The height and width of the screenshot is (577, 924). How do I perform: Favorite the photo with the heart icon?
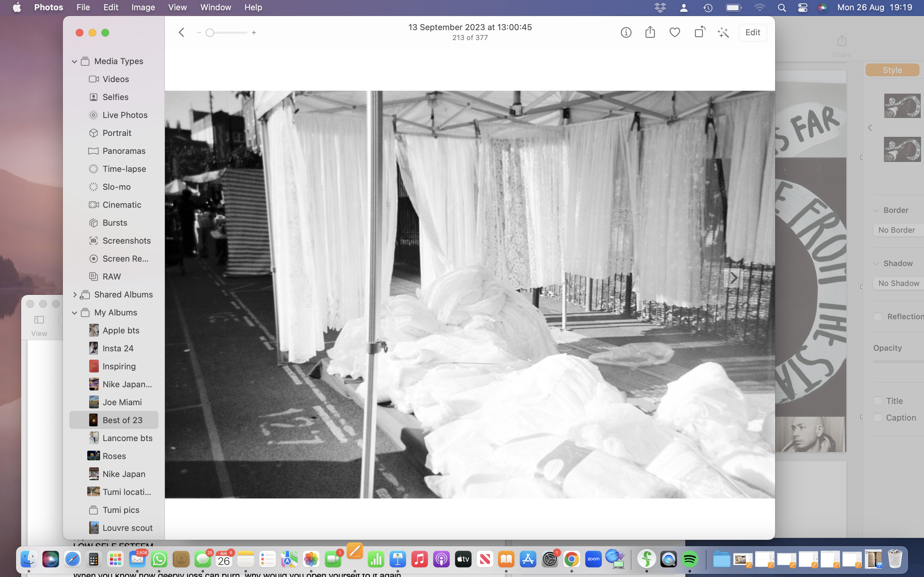coord(675,32)
